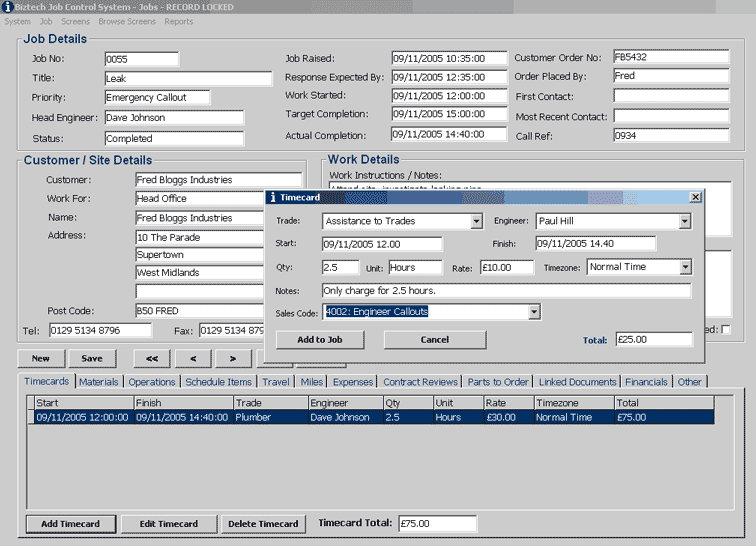Switch to the Parts to Order tab
This screenshot has width=756, height=546.
click(498, 382)
